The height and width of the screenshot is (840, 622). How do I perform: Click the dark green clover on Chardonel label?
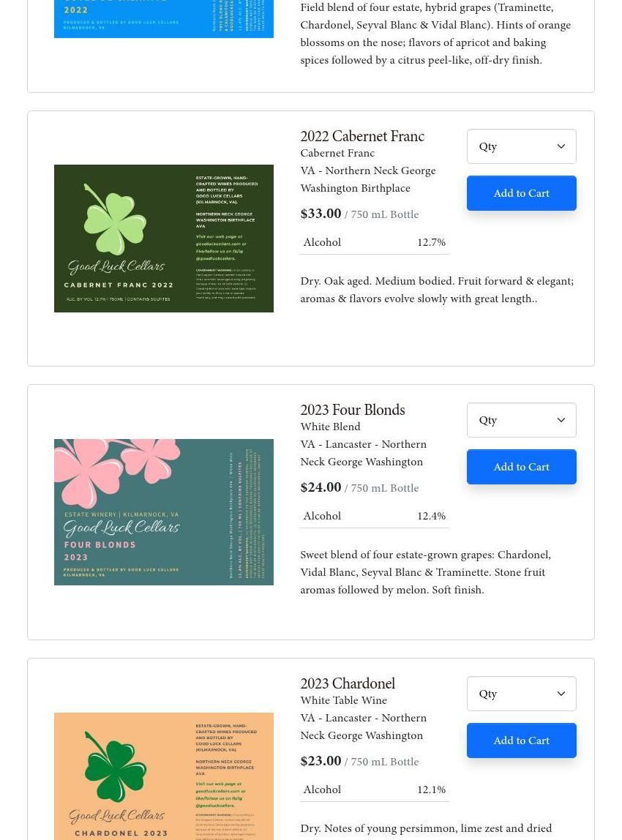click(x=114, y=767)
